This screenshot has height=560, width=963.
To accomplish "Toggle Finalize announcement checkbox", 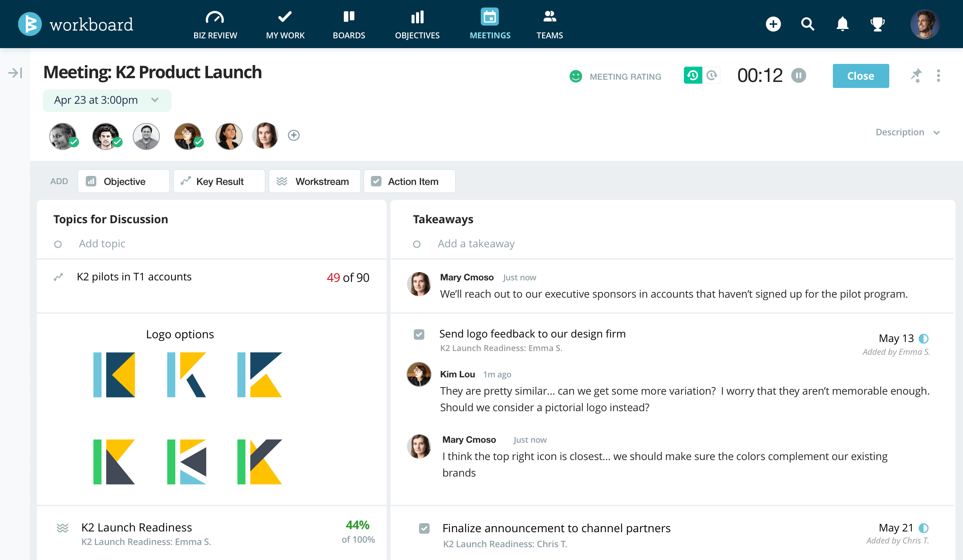I will [x=424, y=528].
